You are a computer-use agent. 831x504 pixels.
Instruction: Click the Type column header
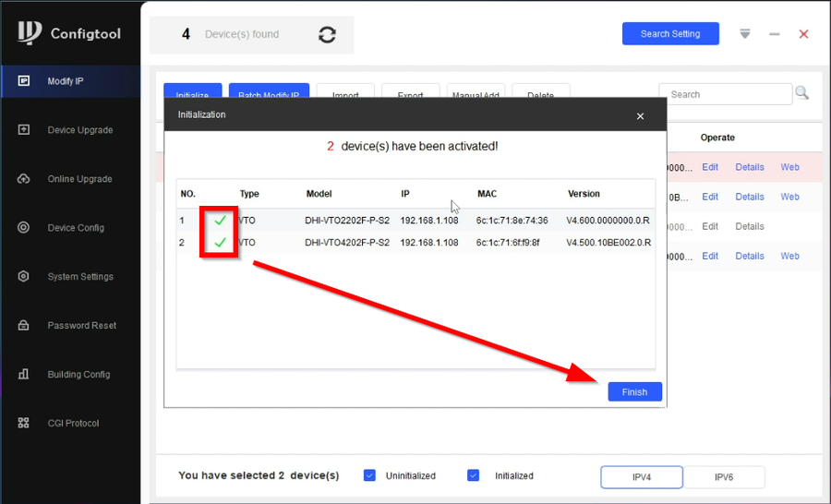click(x=249, y=194)
